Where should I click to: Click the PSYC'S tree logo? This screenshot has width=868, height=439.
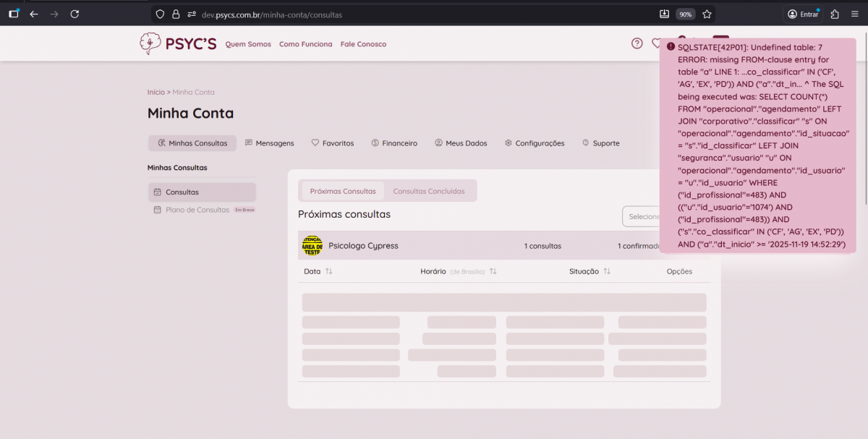(x=150, y=43)
